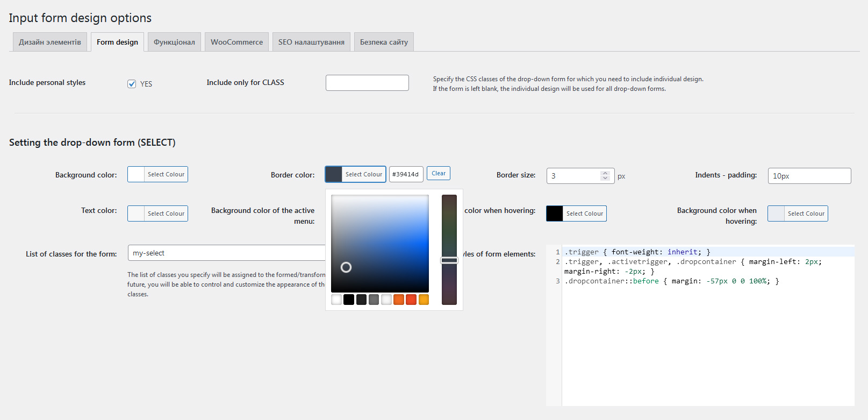Click the 'Border size:' label

[x=516, y=175]
